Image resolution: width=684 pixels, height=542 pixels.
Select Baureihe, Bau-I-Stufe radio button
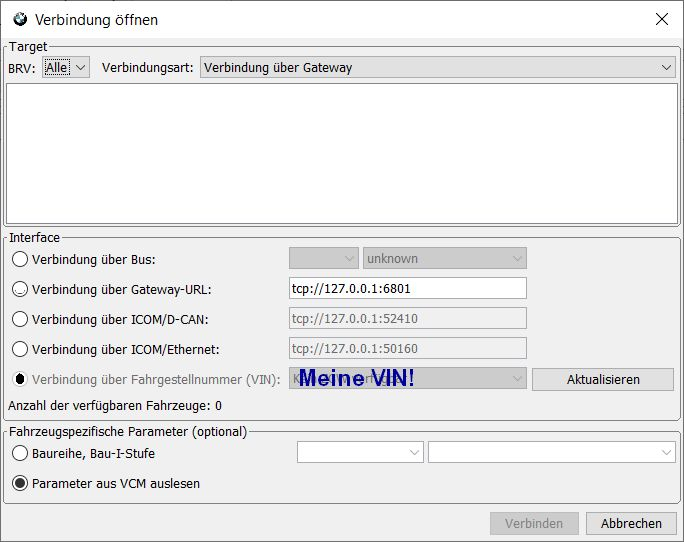[x=20, y=453]
